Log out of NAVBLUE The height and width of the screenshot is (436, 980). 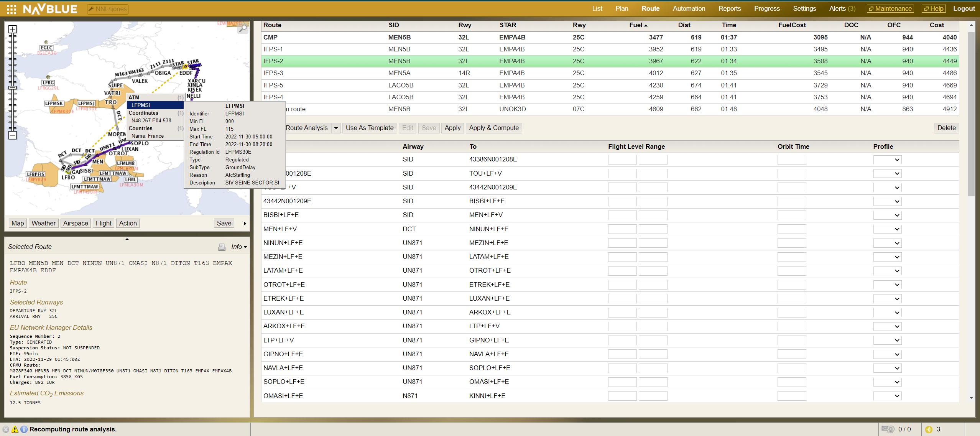pyautogui.click(x=964, y=8)
